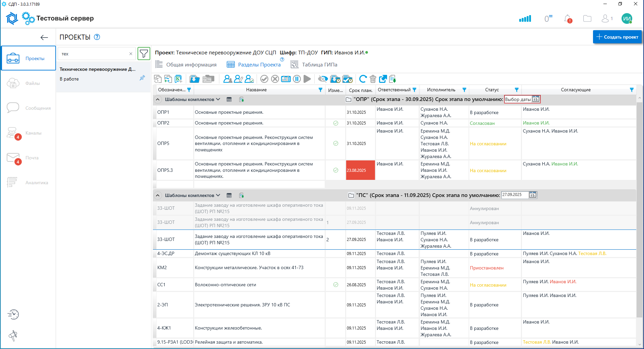Open the Проекты sidebar section
Screen dimensions: 644x349
(29, 58)
